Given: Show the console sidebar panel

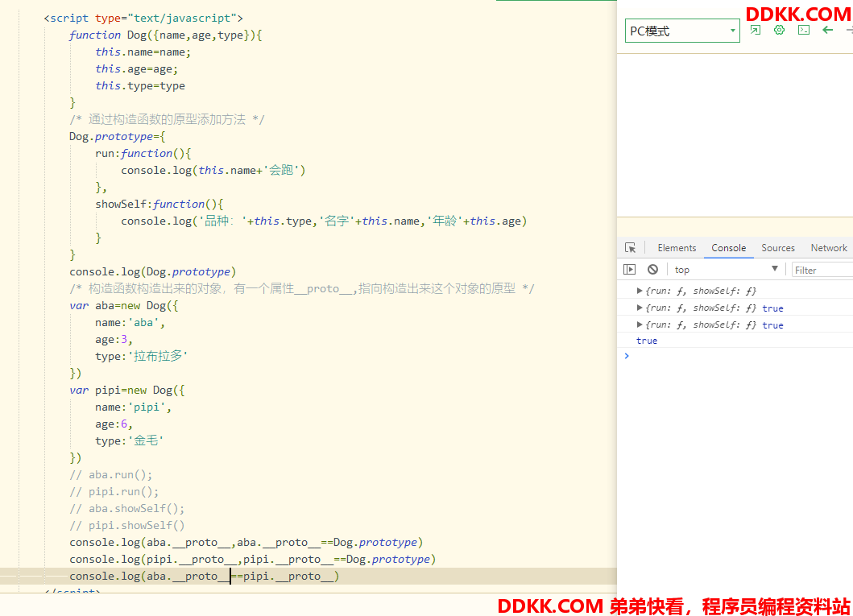Looking at the screenshot, I should 629,270.
